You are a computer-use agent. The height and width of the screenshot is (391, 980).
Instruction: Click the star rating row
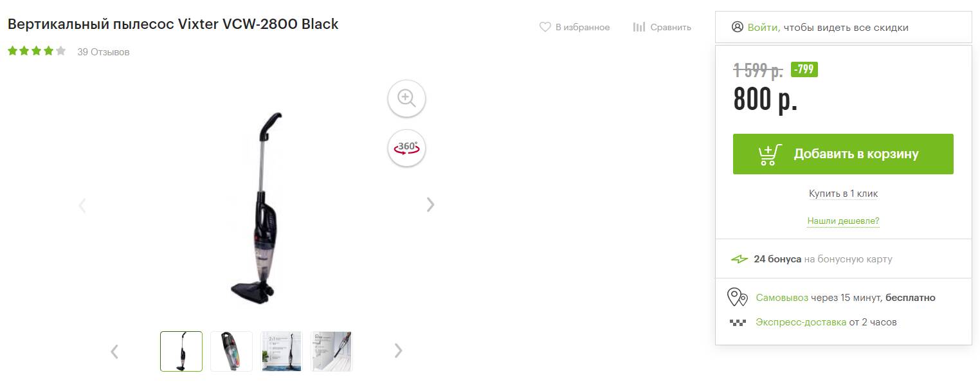point(37,51)
